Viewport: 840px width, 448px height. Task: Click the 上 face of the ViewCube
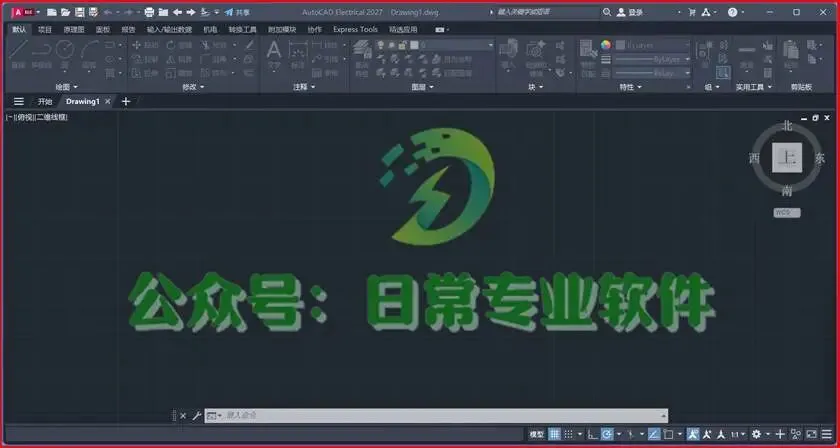coord(787,158)
